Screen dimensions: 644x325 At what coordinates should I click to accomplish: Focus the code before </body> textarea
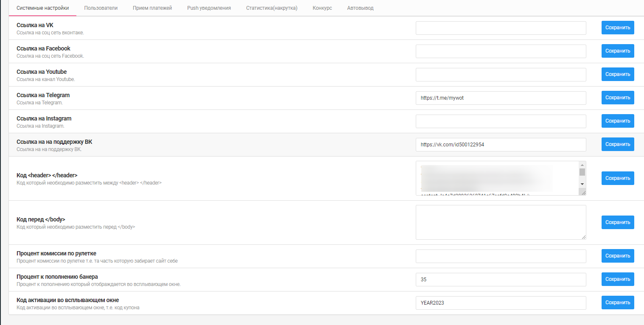pos(501,222)
